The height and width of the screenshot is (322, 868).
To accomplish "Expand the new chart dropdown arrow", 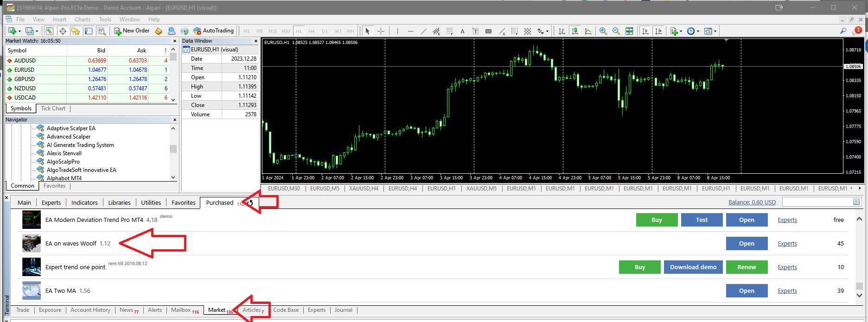I will click(x=19, y=32).
